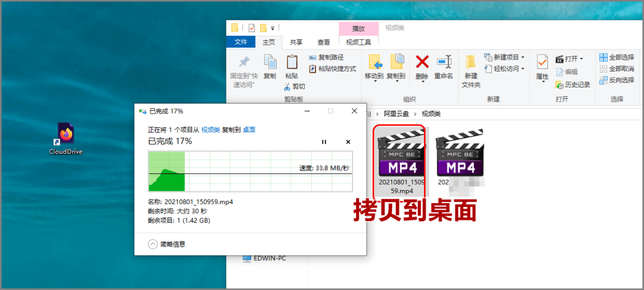644x290 pixels.
Task: Click Select none (全部取消)
Action: click(x=617, y=68)
